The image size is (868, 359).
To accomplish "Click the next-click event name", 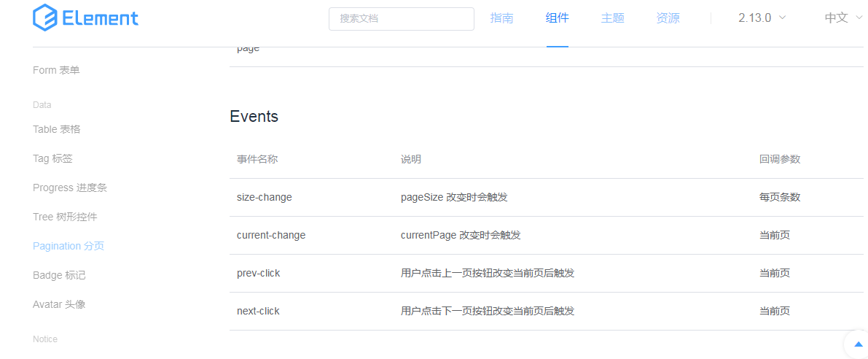I will coord(258,312).
